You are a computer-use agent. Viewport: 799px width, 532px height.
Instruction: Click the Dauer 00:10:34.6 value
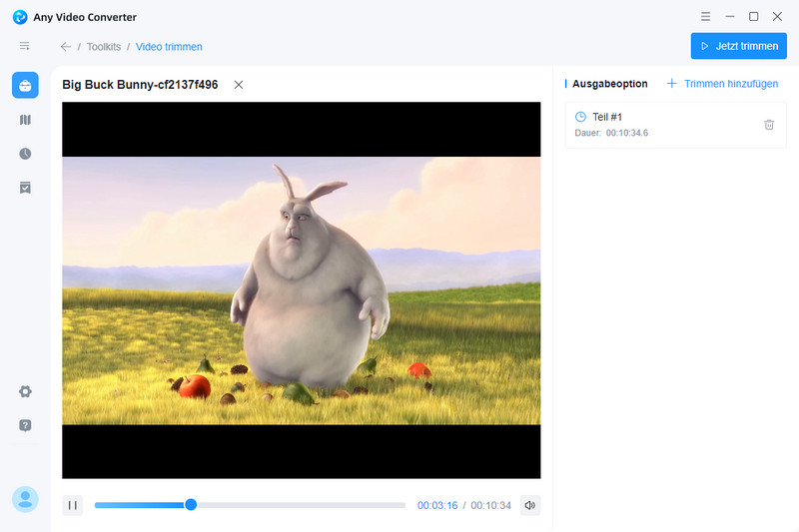(627, 133)
